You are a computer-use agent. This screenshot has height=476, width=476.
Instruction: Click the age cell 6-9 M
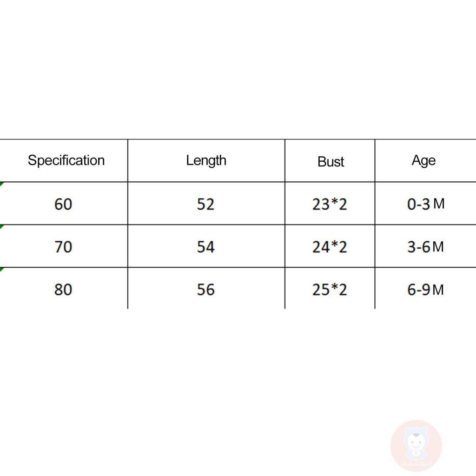(x=425, y=289)
